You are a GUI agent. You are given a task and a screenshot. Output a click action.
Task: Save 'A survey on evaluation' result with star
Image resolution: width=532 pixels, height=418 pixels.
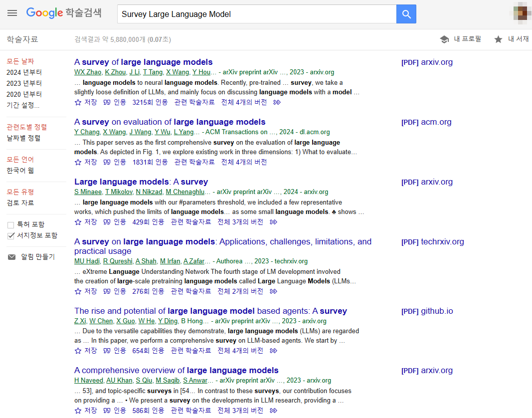pos(78,162)
